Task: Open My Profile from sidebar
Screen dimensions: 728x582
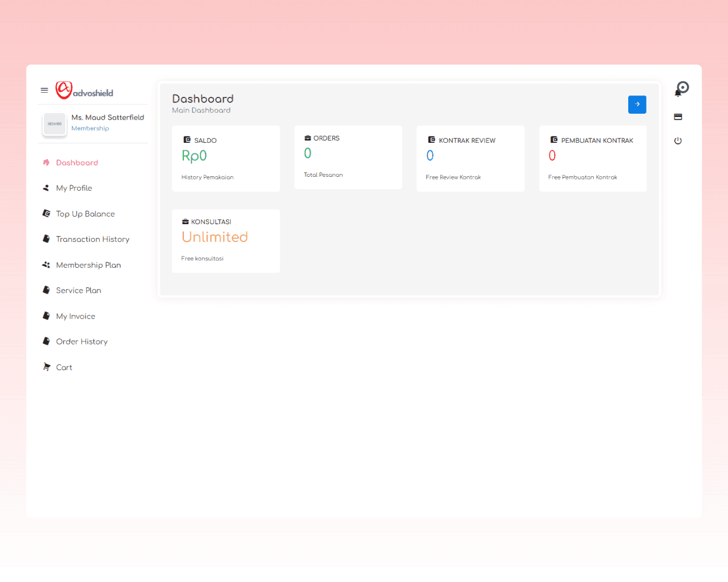Action: [x=74, y=188]
